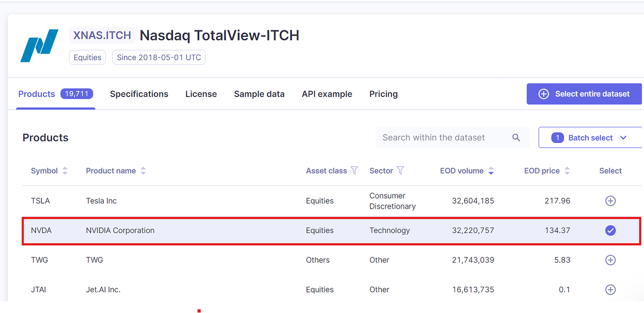Click the Tesla Inc product name

[101, 201]
